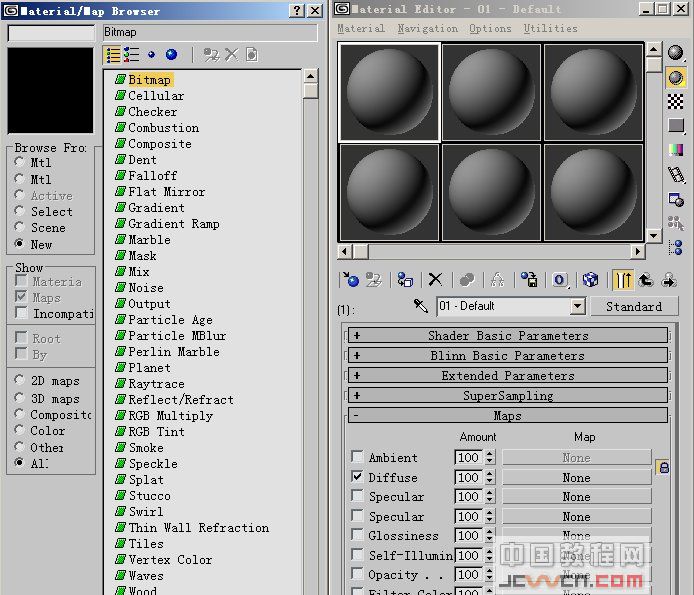Click Update Scene Materials icon in the browser
Screen dimensions: 694x595
coord(211,55)
